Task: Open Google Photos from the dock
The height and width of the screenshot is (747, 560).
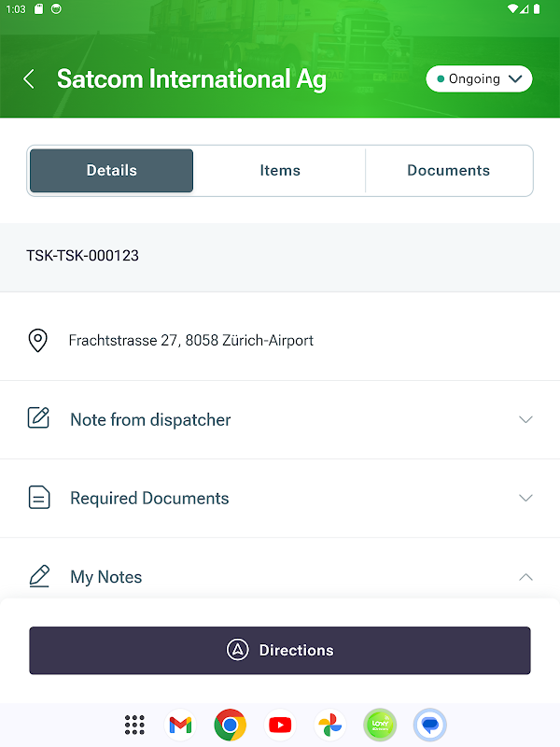Action: pyautogui.click(x=329, y=725)
